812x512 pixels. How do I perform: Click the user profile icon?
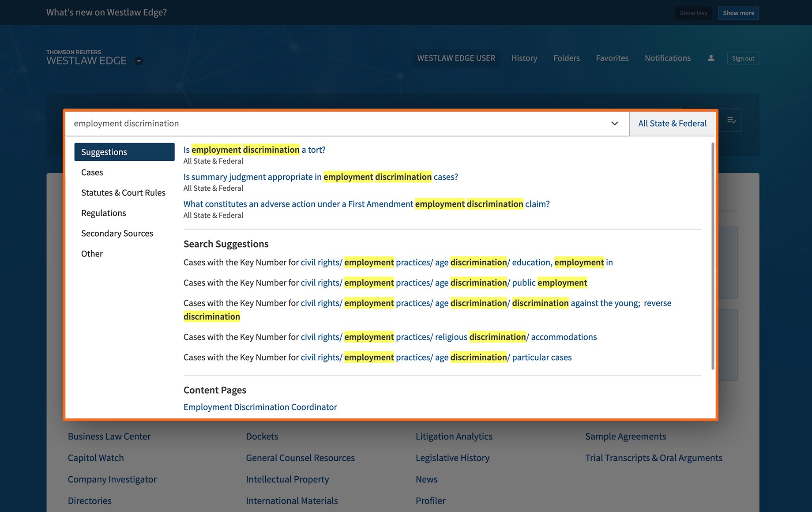pos(710,58)
